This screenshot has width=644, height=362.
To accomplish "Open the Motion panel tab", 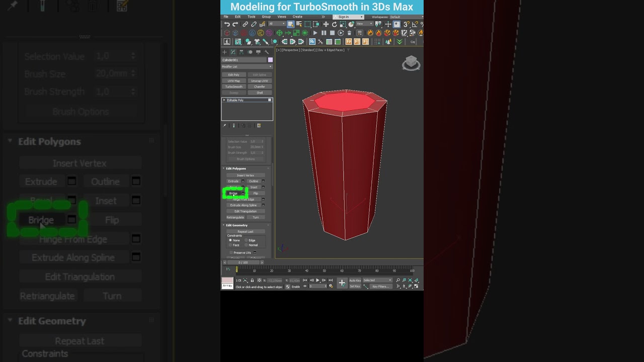I will [x=250, y=52].
